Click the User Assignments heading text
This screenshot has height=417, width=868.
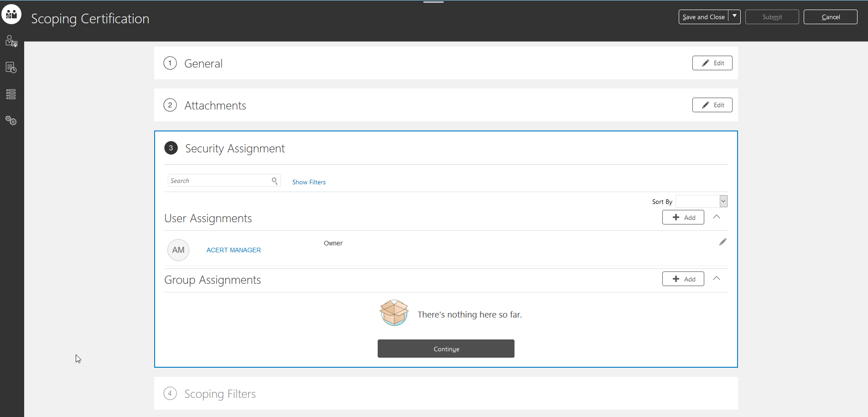208,218
